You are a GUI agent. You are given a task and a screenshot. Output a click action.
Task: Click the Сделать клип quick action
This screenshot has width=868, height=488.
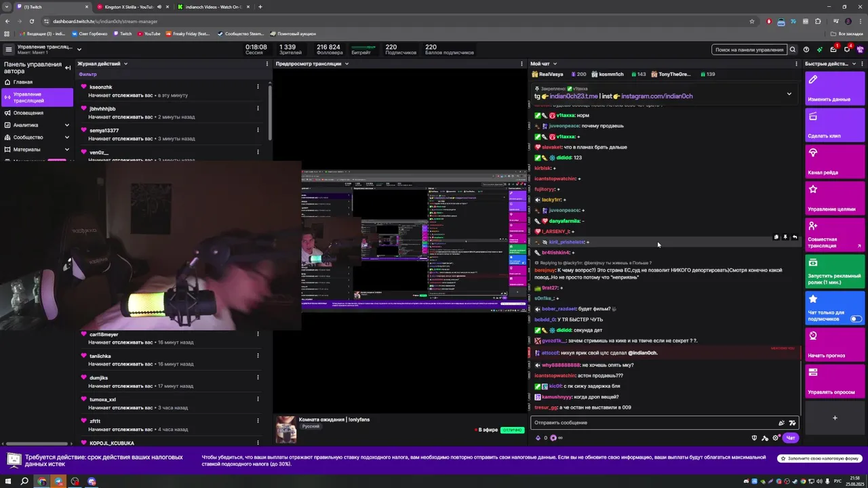pyautogui.click(x=835, y=124)
